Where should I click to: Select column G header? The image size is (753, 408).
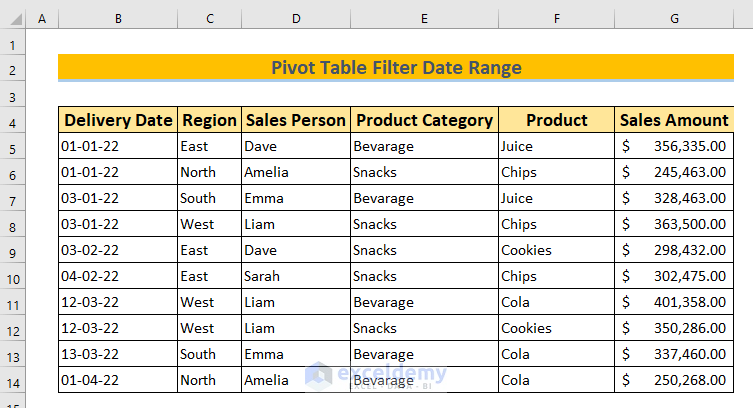tap(675, 19)
